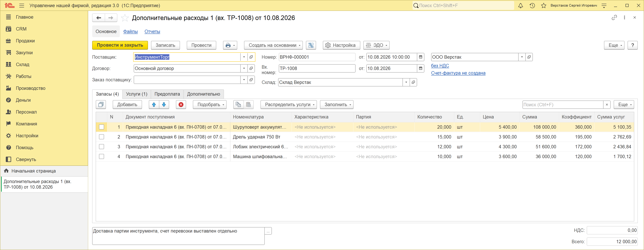Add a row with Добавить button
644x250 pixels.
(127, 105)
